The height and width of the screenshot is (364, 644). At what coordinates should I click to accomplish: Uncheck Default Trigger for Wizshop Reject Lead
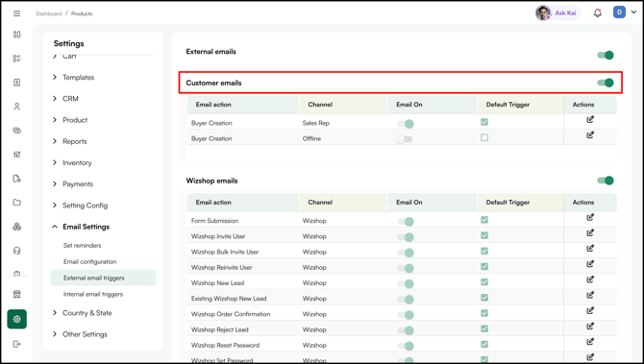(484, 328)
